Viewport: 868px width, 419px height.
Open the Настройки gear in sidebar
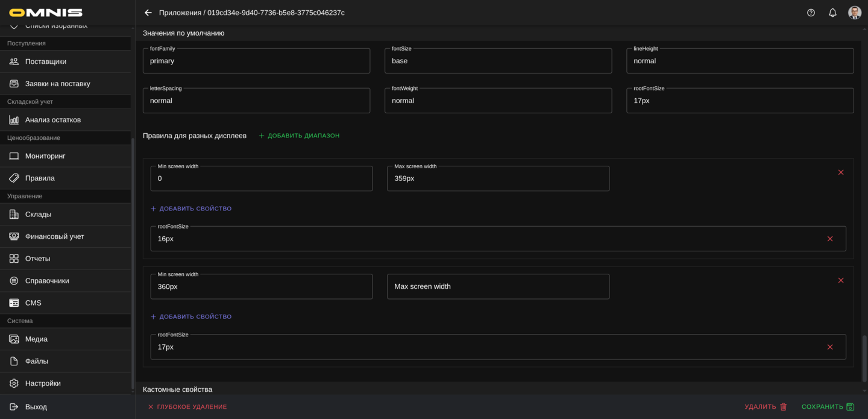click(x=42, y=383)
